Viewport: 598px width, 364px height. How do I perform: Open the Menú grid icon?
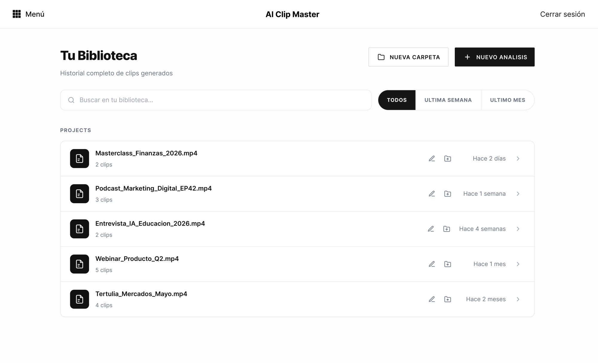(x=17, y=14)
